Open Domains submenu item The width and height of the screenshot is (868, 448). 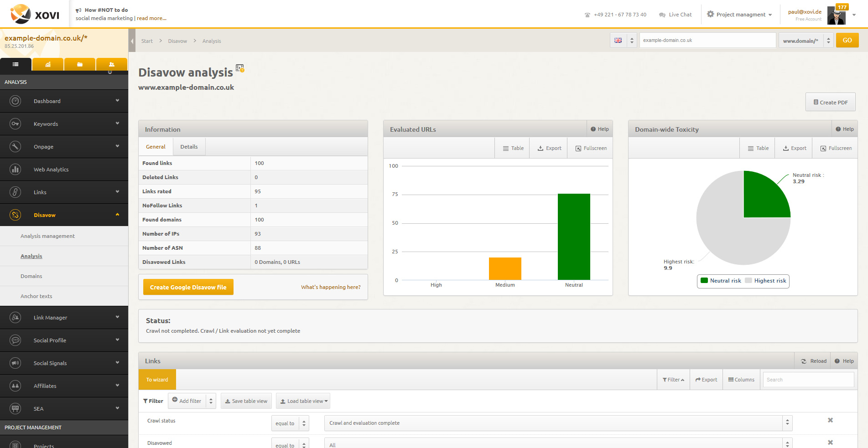click(x=64, y=276)
